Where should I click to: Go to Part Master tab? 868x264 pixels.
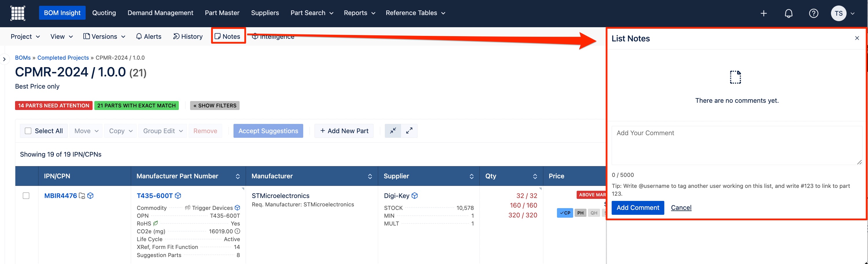(222, 13)
